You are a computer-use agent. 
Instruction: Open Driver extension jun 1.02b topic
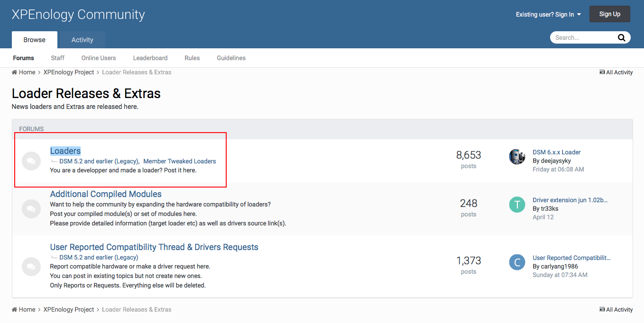(570, 200)
